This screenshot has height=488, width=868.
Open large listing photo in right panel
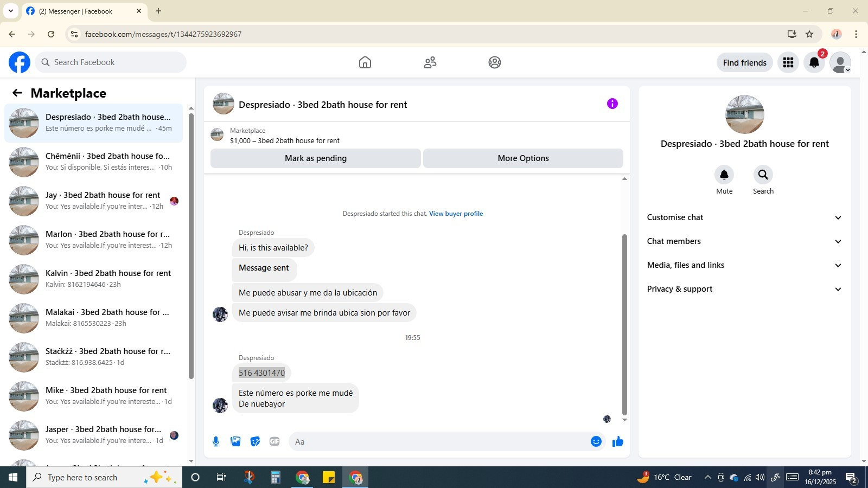744,114
